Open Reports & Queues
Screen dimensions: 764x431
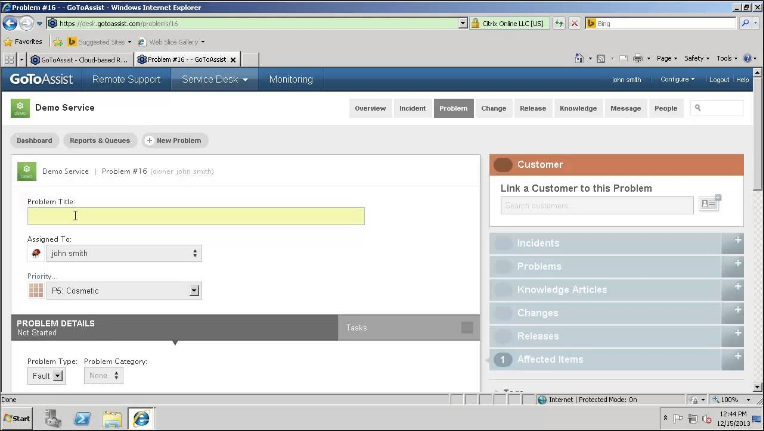(x=99, y=140)
